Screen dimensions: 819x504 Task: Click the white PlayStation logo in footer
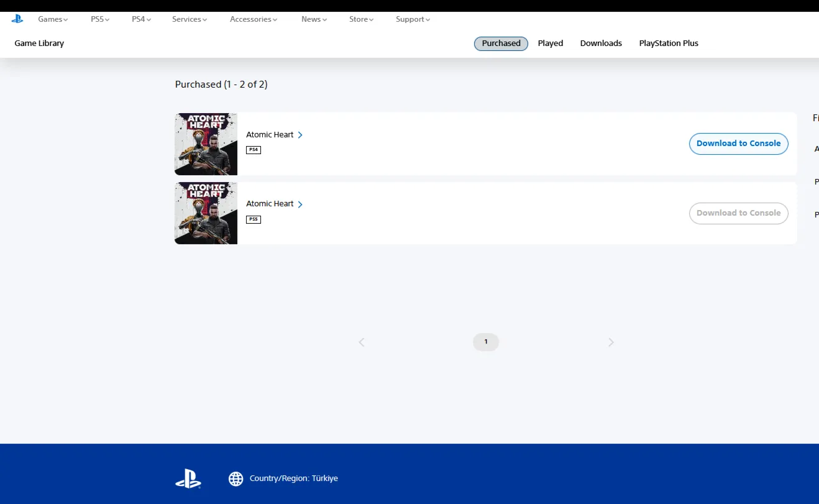click(188, 479)
